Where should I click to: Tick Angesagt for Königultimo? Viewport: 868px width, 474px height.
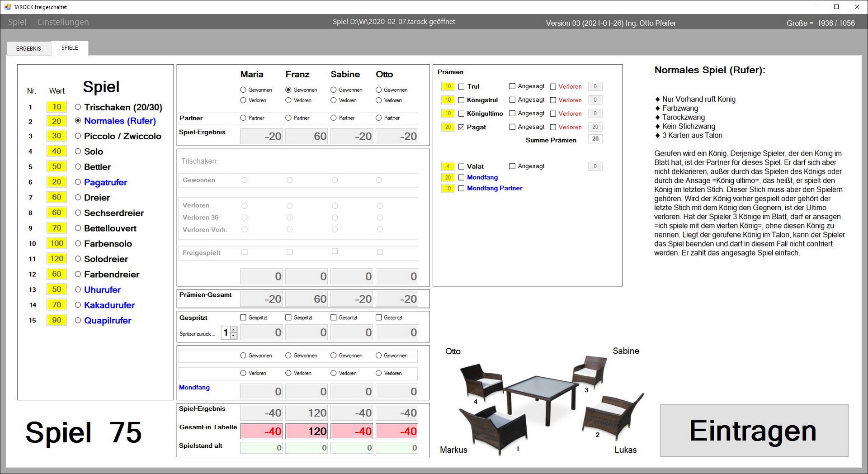pos(512,114)
